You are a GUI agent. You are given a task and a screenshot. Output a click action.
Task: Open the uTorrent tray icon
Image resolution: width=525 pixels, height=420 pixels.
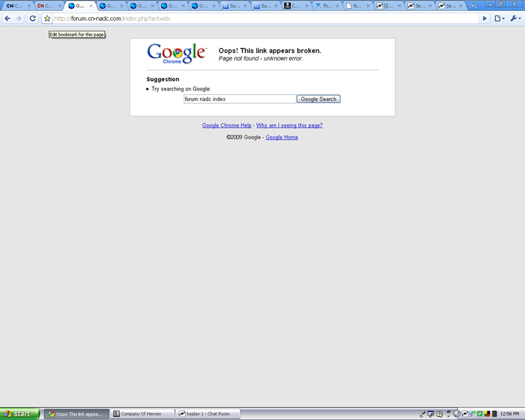480,414
